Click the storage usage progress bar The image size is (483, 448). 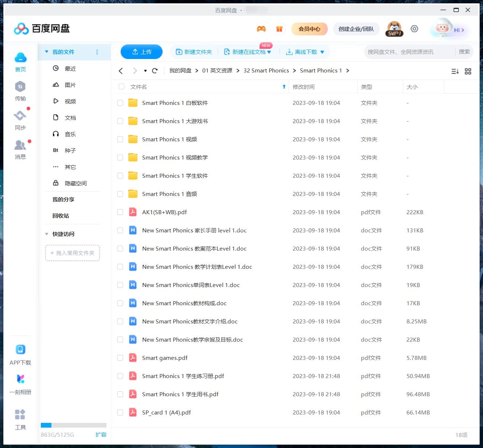73,425
